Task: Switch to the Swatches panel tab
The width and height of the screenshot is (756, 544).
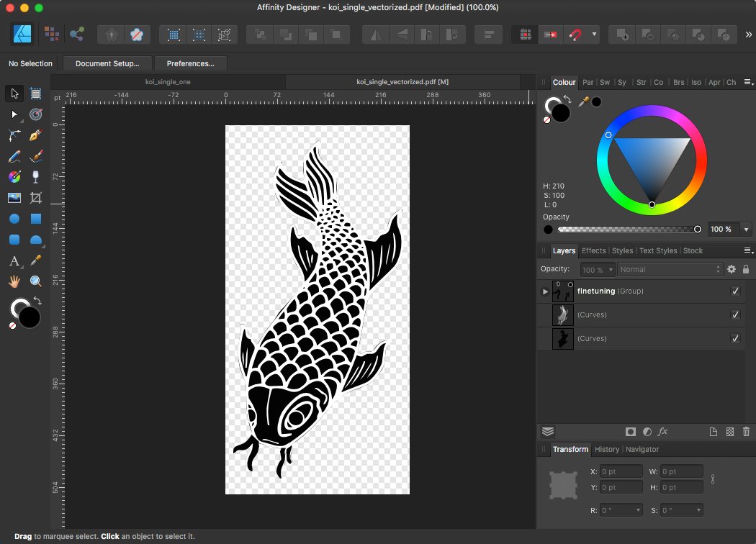Action: point(605,82)
